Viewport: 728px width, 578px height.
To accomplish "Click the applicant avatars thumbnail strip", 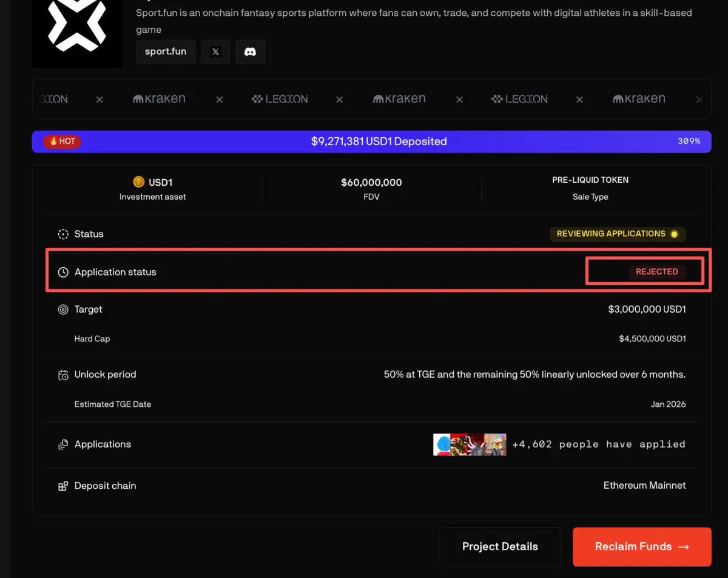I will tap(470, 444).
